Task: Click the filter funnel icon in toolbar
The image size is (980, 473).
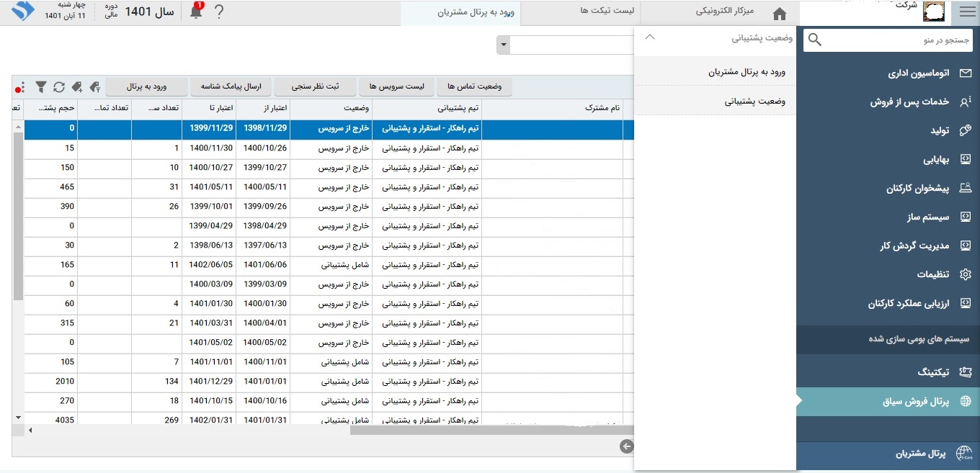Action: pyautogui.click(x=41, y=87)
